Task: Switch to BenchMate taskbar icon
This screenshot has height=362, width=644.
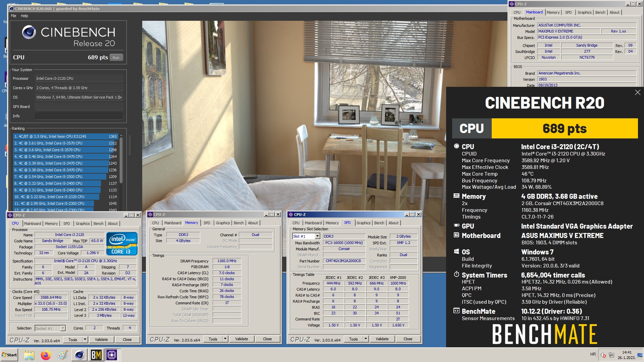Action: pyautogui.click(x=96, y=355)
